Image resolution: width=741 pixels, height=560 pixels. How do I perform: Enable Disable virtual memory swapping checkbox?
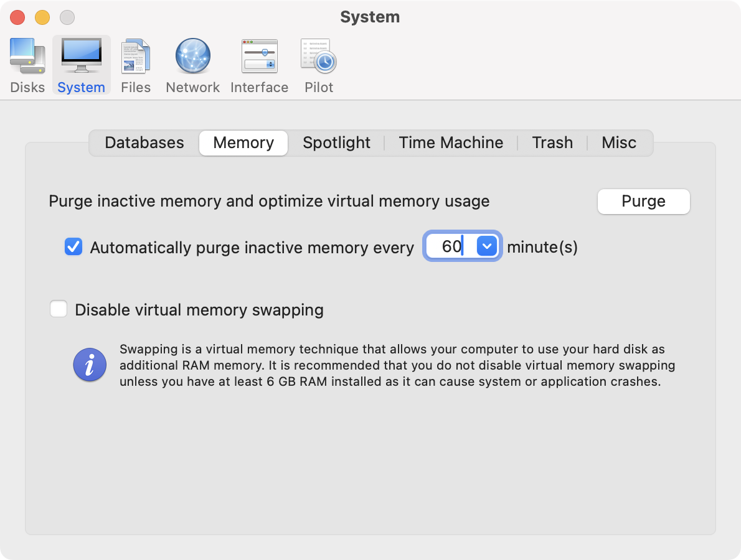point(59,309)
